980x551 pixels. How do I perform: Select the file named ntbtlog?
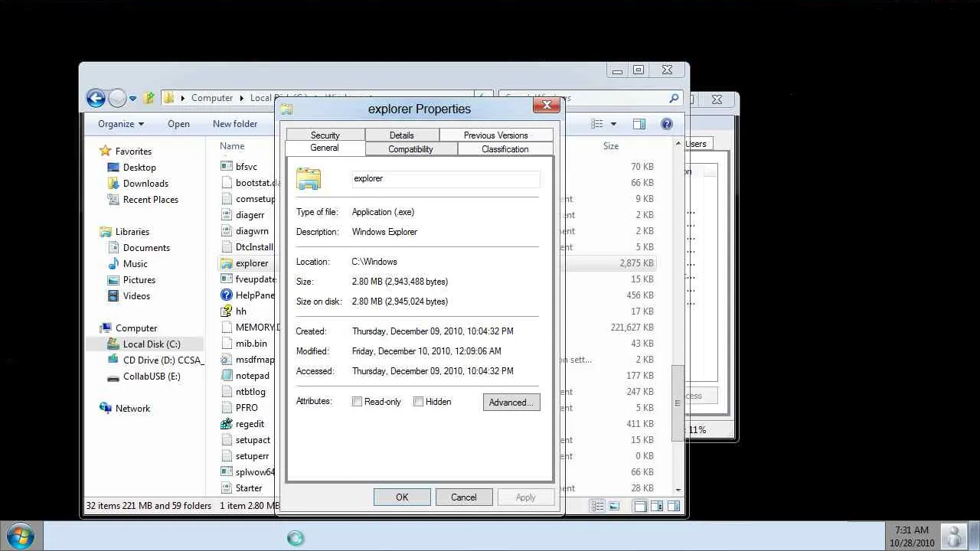click(250, 392)
